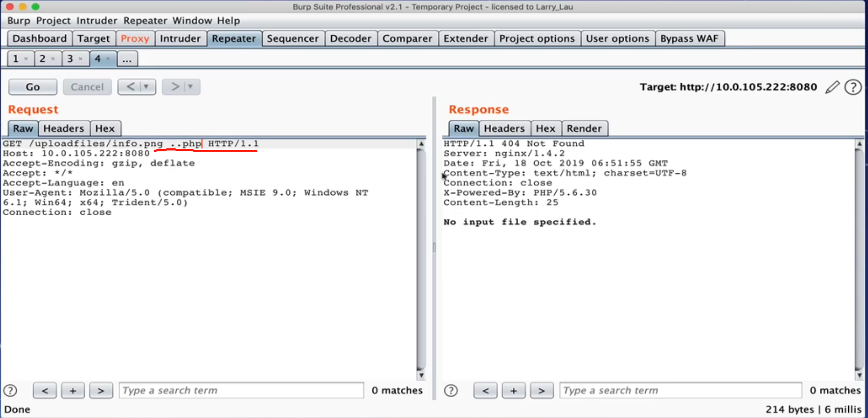
Task: Switch to the Comparer tab
Action: 407,39
